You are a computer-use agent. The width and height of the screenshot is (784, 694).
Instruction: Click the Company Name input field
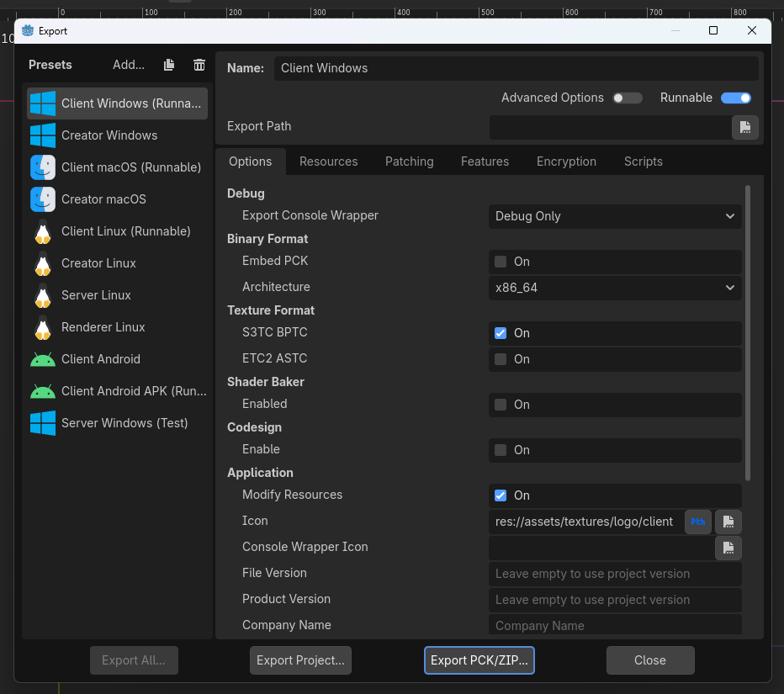(615, 625)
